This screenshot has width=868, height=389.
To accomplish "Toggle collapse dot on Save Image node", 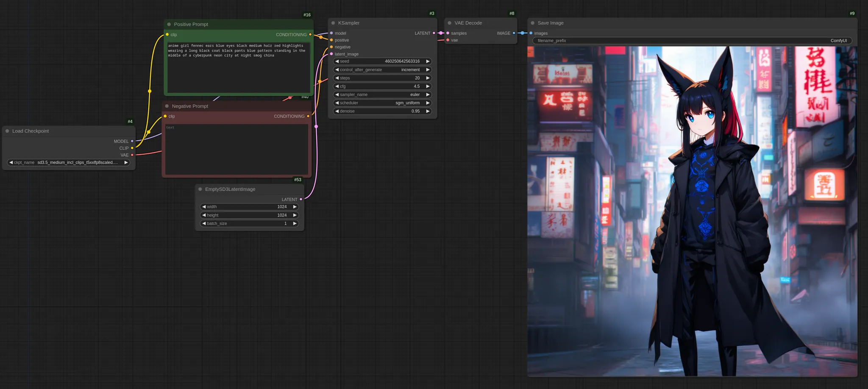I will click(x=533, y=23).
